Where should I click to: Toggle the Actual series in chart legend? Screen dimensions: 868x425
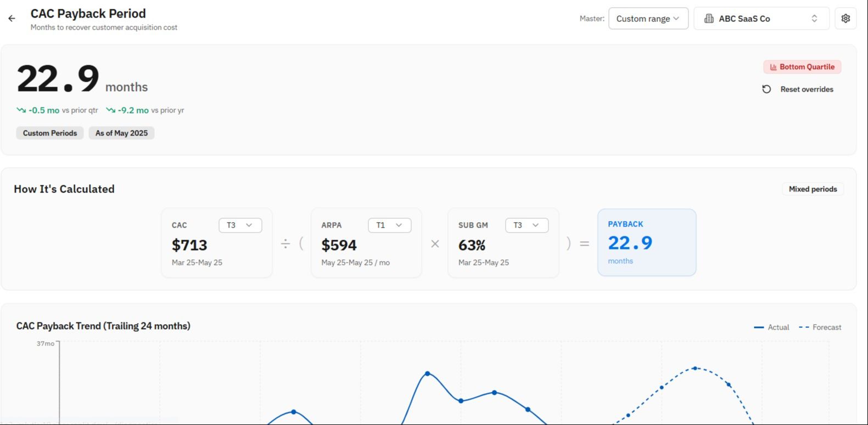771,327
